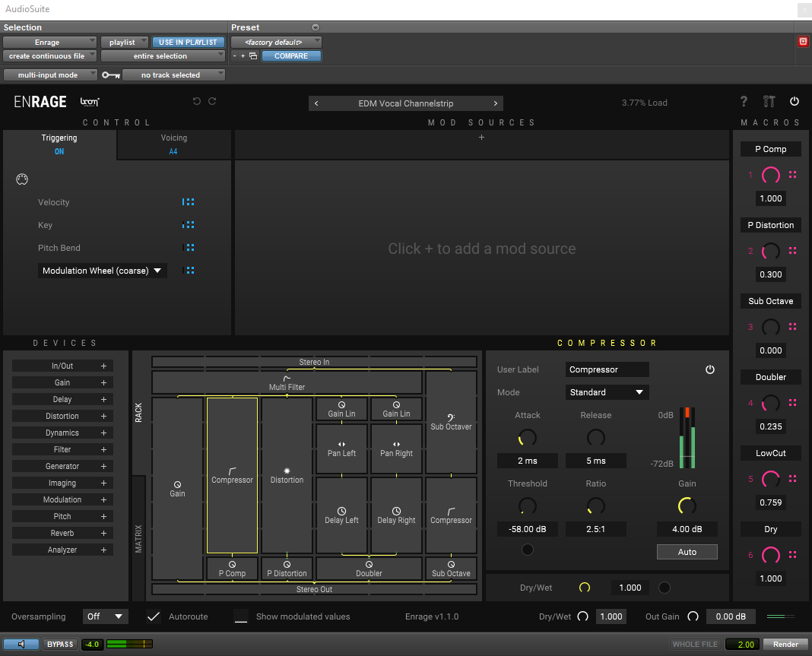Viewport: 812px width, 656px height.
Task: Toggle the BYPASS button
Action: 60,644
